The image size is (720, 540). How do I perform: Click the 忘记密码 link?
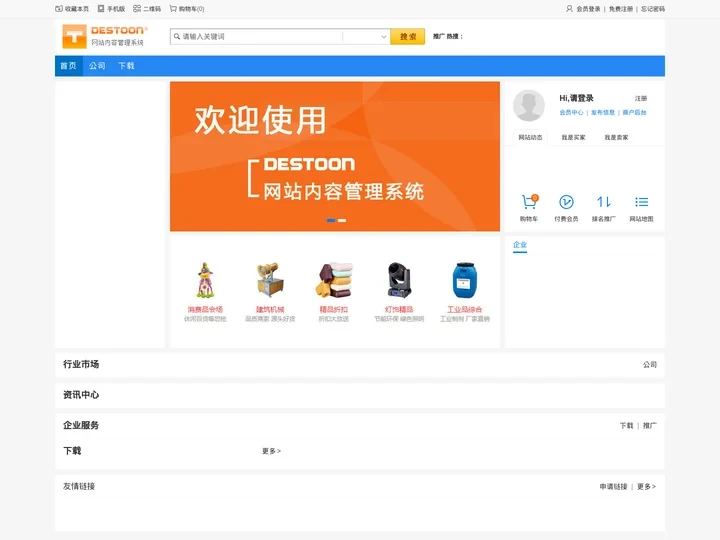(x=653, y=9)
